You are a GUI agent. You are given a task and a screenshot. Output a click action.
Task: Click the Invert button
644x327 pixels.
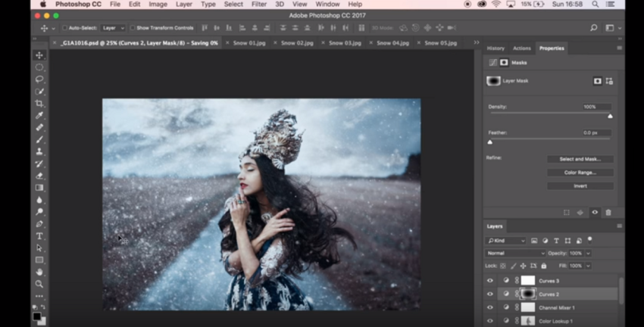580,185
